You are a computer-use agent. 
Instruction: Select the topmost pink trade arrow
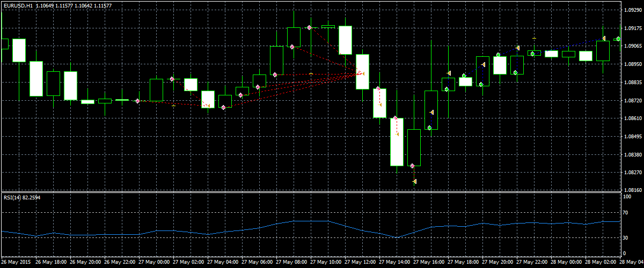tap(310, 27)
